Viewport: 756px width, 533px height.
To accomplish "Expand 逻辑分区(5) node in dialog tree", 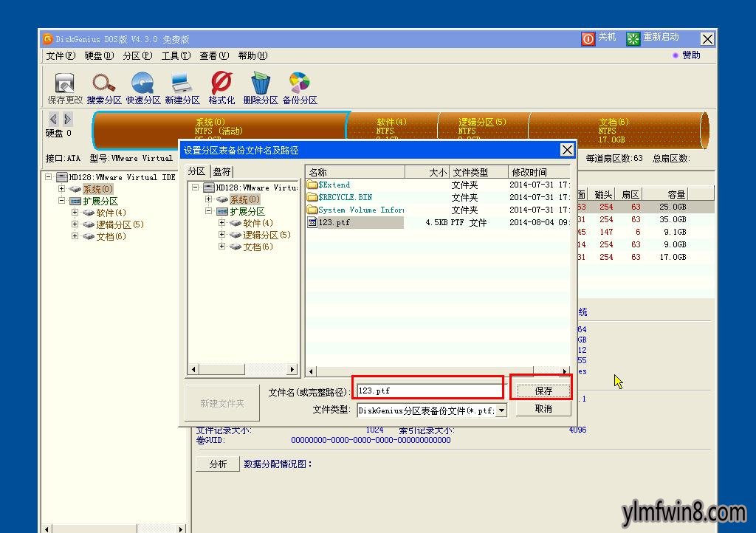I will (x=221, y=235).
